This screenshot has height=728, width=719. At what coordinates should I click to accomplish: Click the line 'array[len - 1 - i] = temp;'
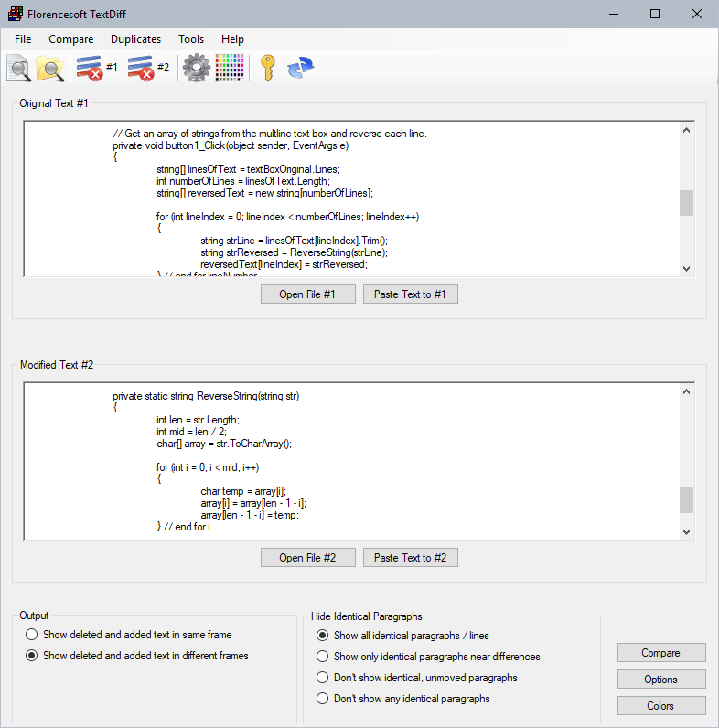tap(250, 515)
